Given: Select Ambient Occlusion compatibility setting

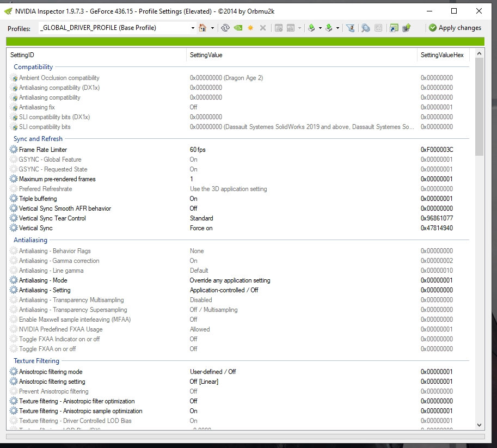Looking at the screenshot, I should coord(59,78).
